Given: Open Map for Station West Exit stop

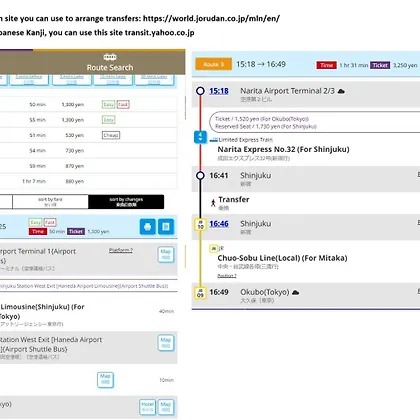Looking at the screenshot, I should point(166,343).
